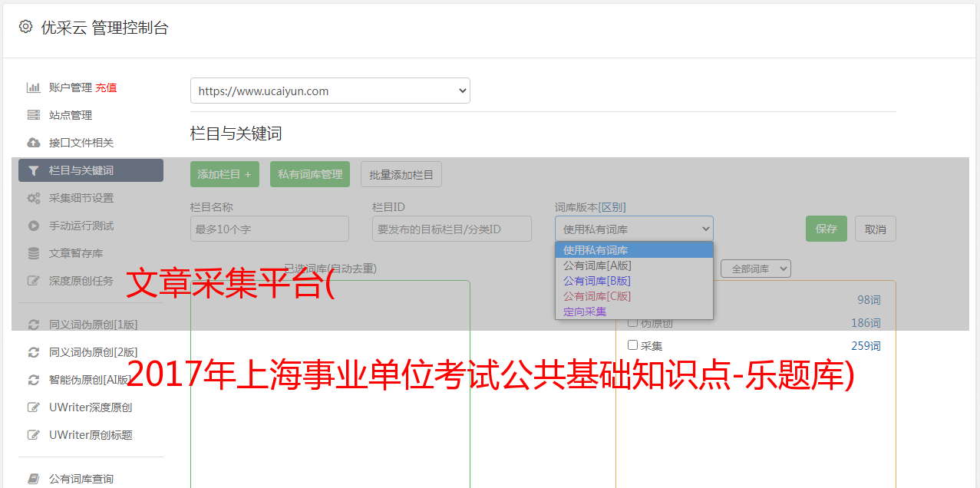Select the 公有词库[A版] option
The image size is (980, 488).
click(634, 265)
